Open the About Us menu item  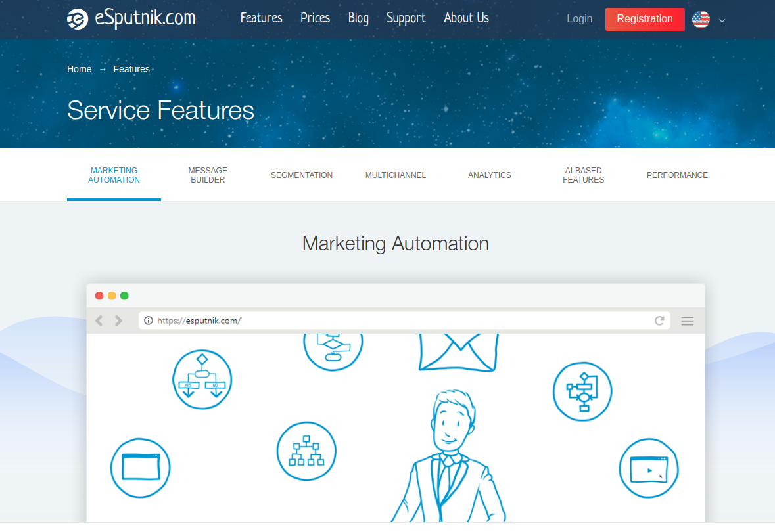pyautogui.click(x=466, y=18)
